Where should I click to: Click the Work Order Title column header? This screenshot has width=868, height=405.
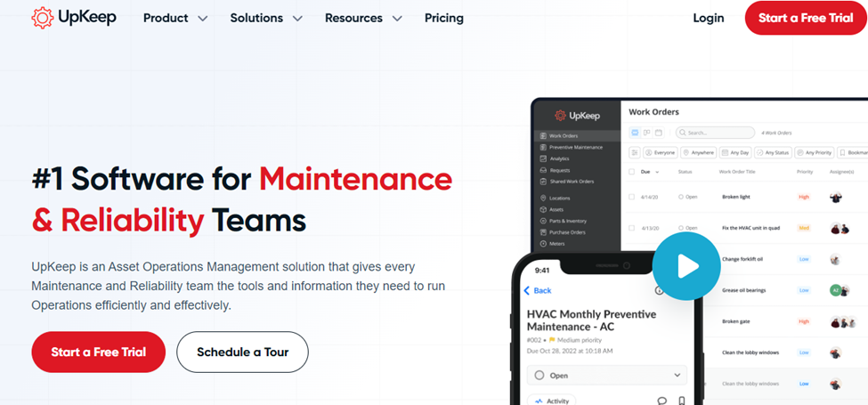point(737,172)
